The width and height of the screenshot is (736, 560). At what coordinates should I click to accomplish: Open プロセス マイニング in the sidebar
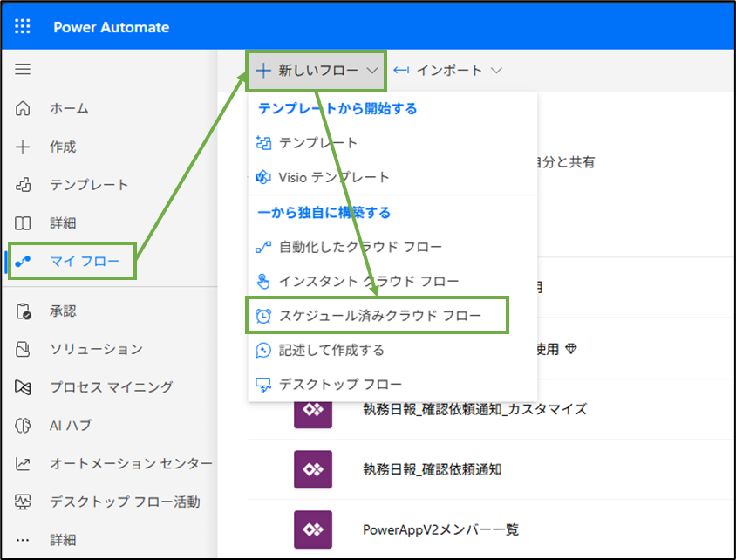pyautogui.click(x=112, y=387)
